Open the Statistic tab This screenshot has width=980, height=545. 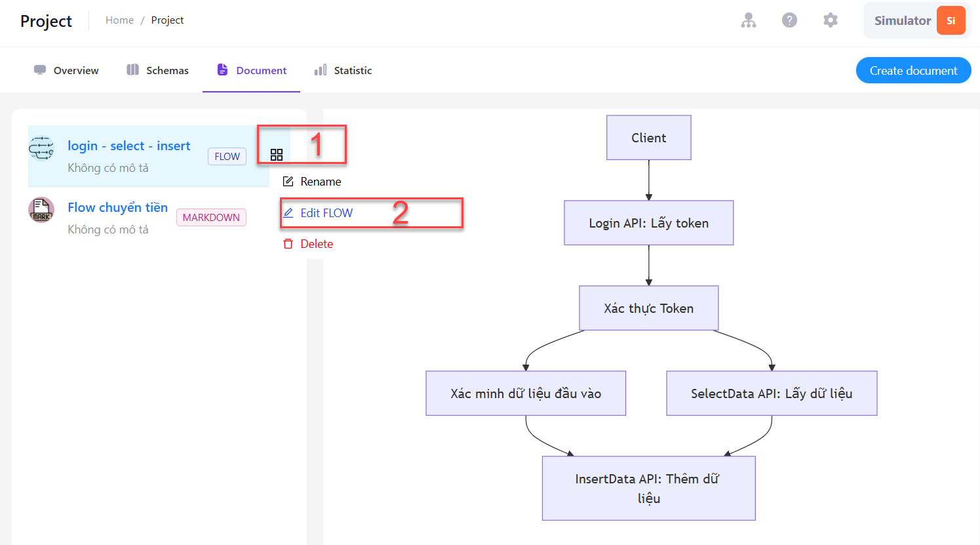pyautogui.click(x=343, y=70)
